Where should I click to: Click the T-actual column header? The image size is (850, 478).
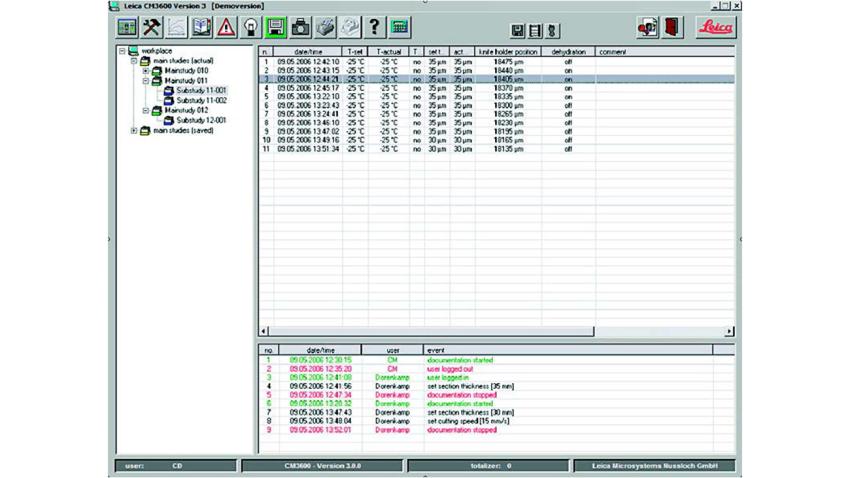(389, 52)
